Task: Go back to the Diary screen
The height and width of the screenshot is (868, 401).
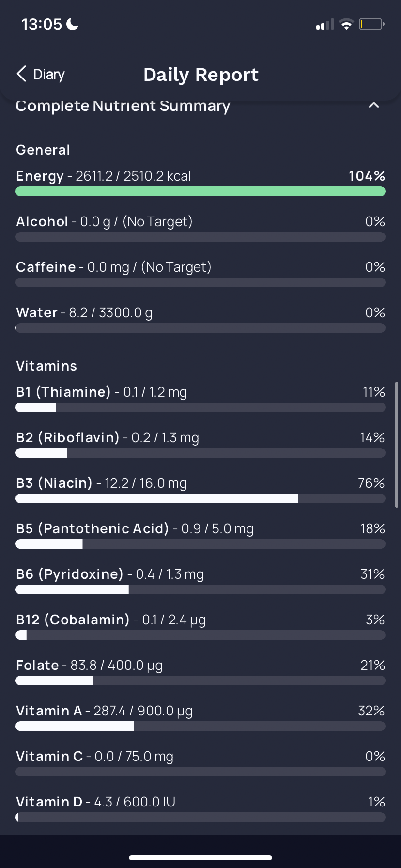Action: (41, 74)
